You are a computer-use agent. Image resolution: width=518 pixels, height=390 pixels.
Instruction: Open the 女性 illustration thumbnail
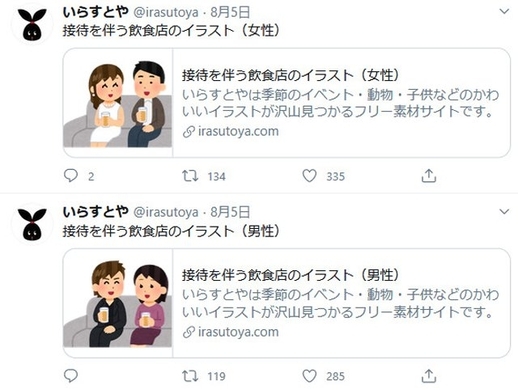click(118, 103)
